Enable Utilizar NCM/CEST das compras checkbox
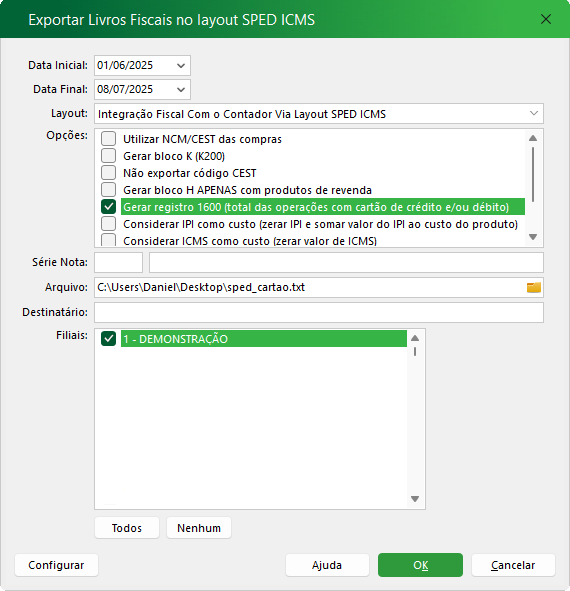Image resolution: width=570 pixels, height=591 pixels. 108,139
